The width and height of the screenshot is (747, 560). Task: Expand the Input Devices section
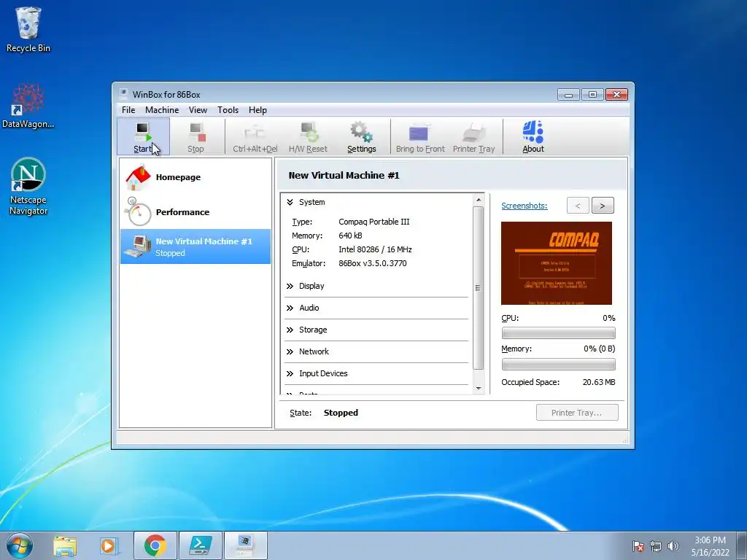(290, 374)
